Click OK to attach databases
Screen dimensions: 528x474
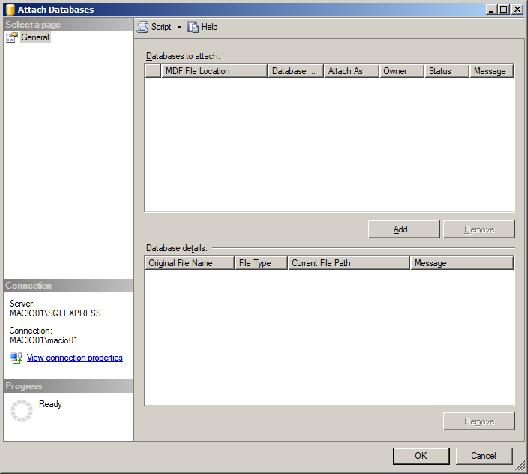(x=421, y=456)
